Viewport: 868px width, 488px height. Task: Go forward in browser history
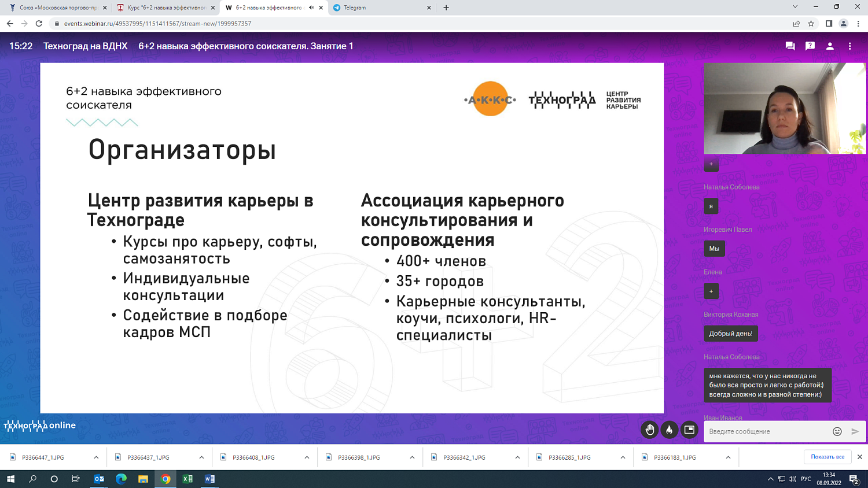coord(24,24)
